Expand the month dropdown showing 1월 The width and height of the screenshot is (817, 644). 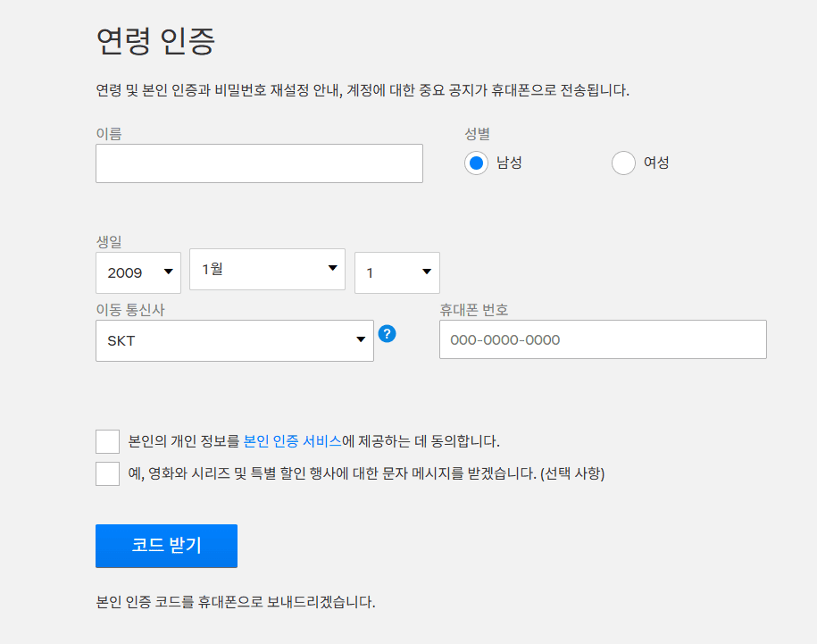click(x=267, y=269)
